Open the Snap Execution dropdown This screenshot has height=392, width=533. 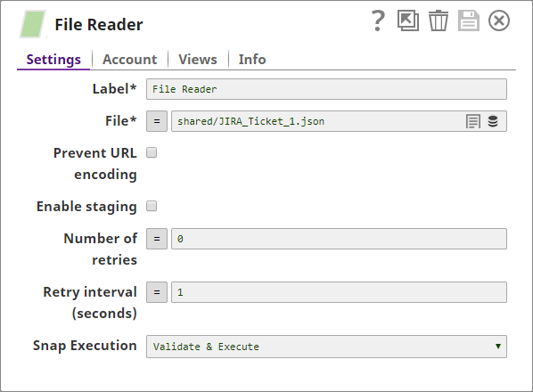tap(326, 347)
